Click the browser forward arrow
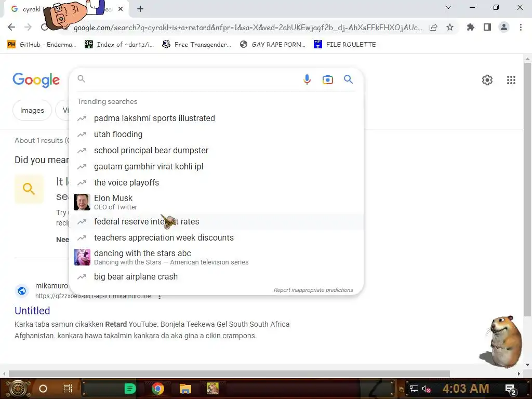The image size is (532, 399). [x=28, y=27]
